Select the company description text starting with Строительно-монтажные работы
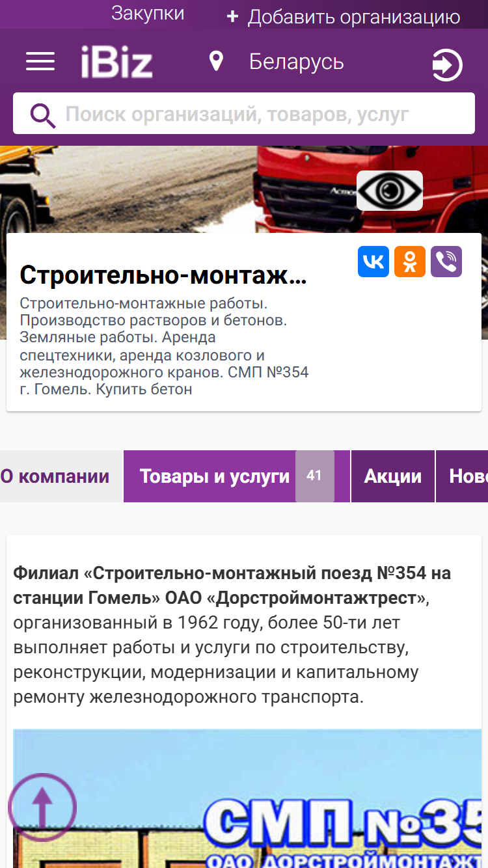 click(164, 347)
